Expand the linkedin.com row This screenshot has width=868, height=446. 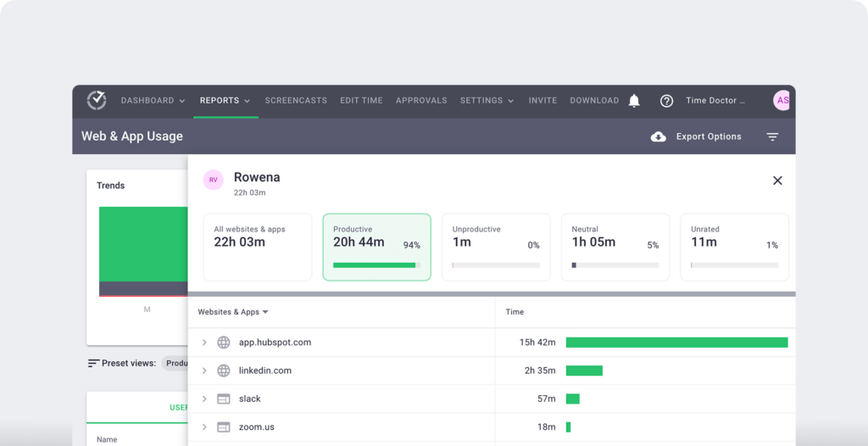tap(204, 371)
